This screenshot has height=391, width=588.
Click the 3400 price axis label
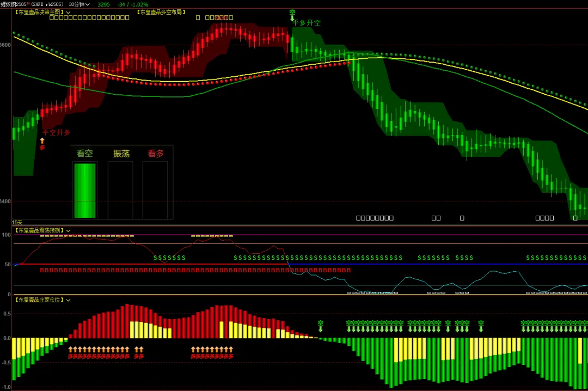pyautogui.click(x=5, y=201)
